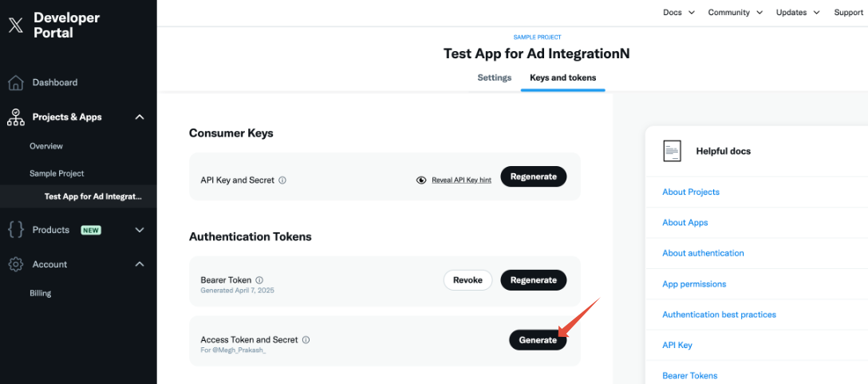This screenshot has height=384, width=868.
Task: Click the Consumer Keys heading
Action: click(231, 133)
